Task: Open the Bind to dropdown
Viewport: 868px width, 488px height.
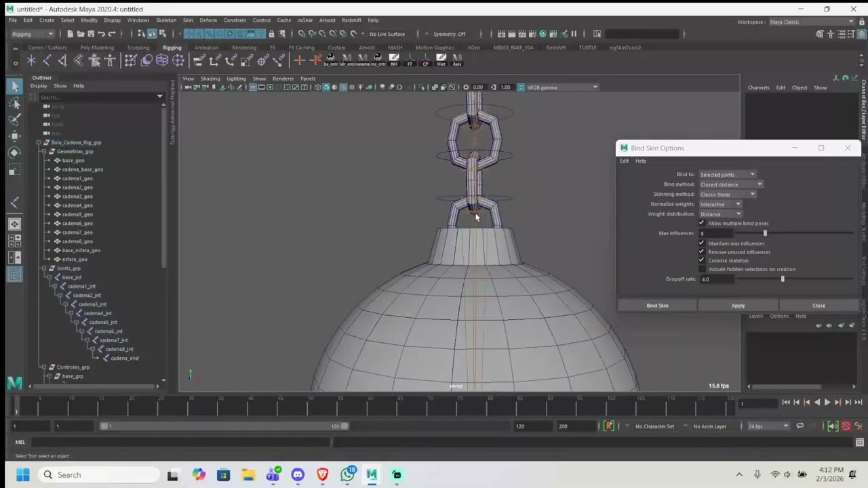Action: pyautogui.click(x=728, y=175)
